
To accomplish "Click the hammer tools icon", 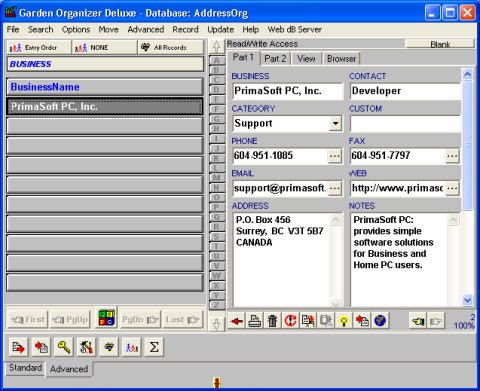I will coord(86,347).
